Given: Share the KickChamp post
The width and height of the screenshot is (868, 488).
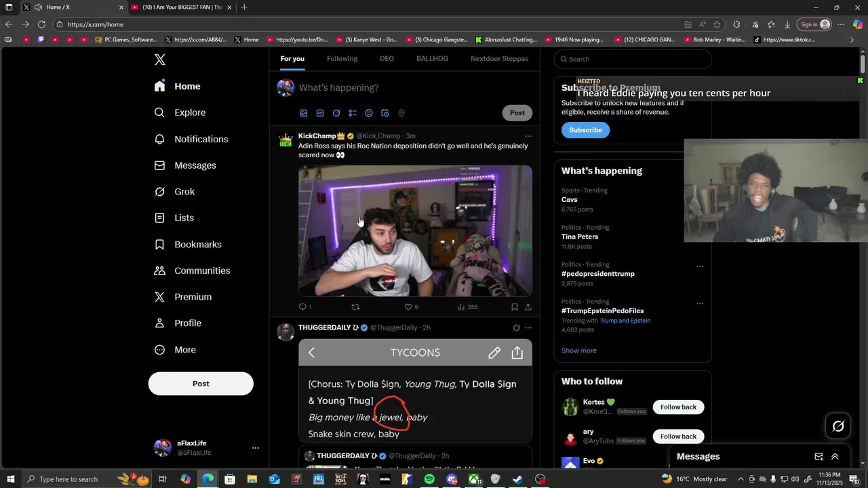Looking at the screenshot, I should 528,307.
